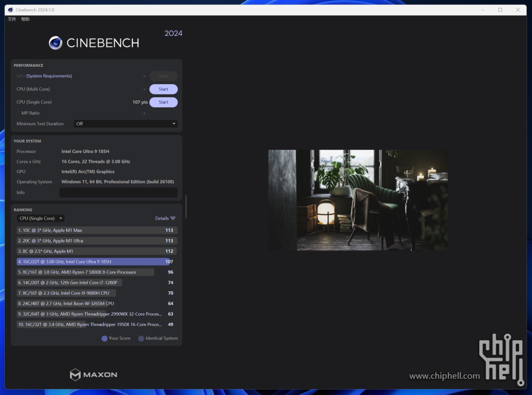The height and width of the screenshot is (395, 532).
Task: Click the Processor value in Your System
Action: (85, 151)
